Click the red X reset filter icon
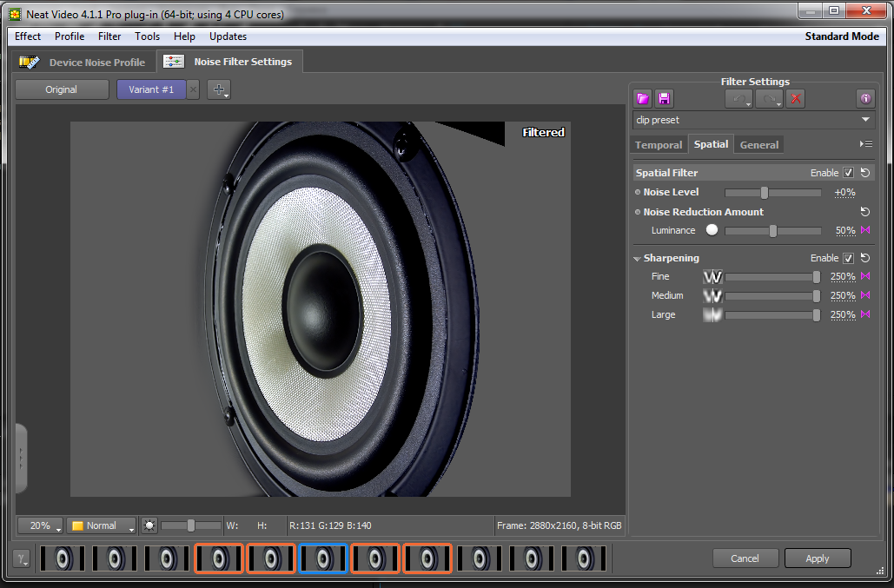The height and width of the screenshot is (588, 894). 796,99
